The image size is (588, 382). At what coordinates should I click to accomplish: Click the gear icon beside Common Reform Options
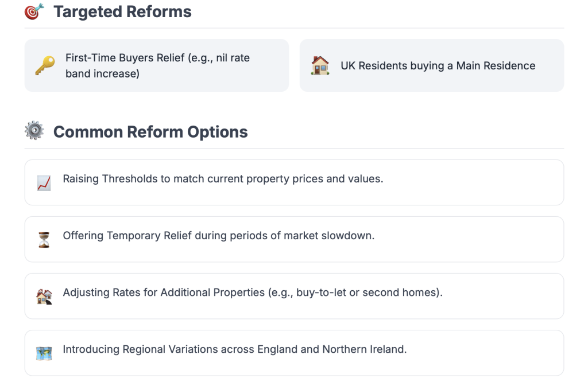click(x=34, y=131)
